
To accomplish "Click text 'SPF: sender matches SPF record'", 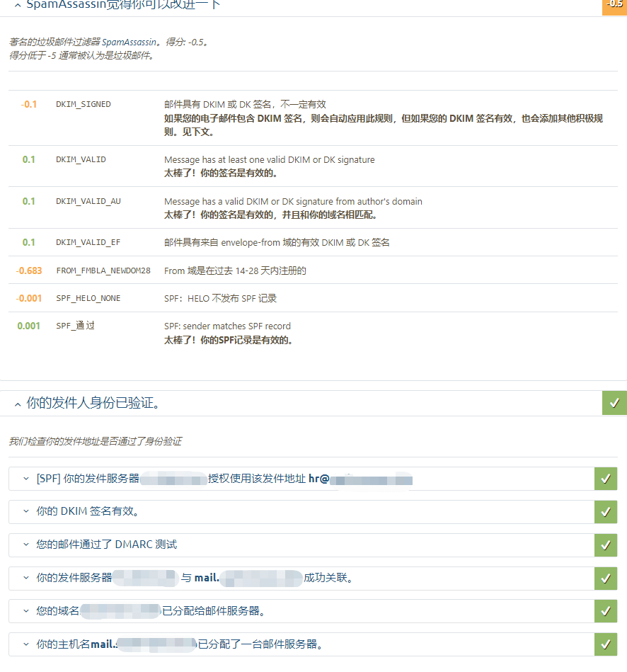I will tap(227, 326).
